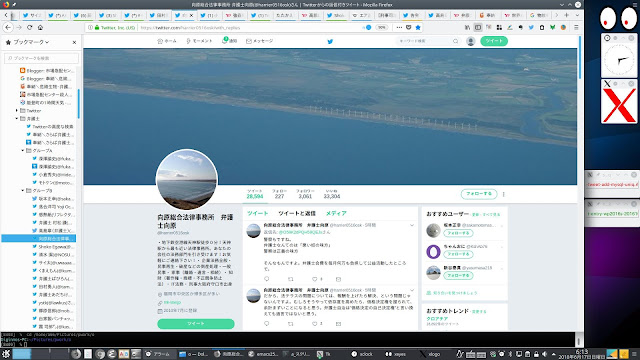
Task: Retweet the second tweet
Action: click(291, 324)
